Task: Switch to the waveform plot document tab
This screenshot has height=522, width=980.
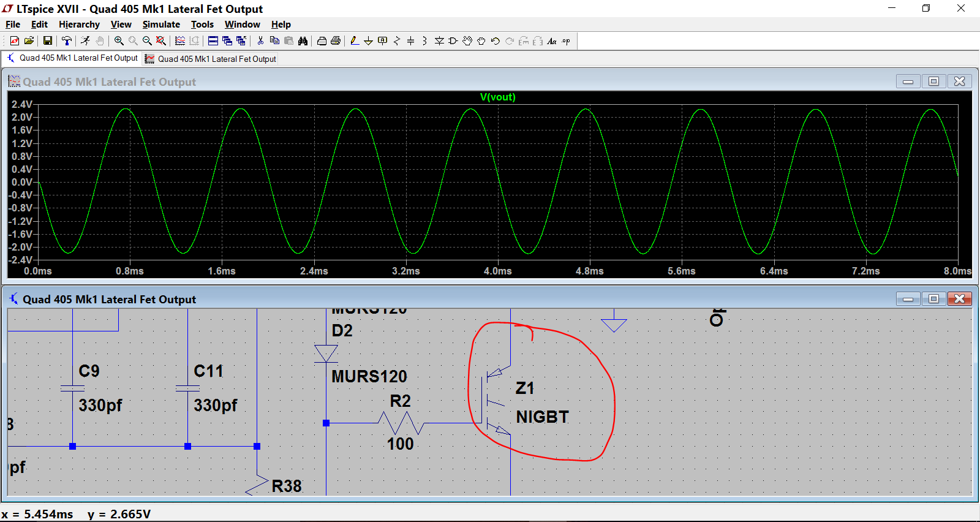Action: pos(211,59)
